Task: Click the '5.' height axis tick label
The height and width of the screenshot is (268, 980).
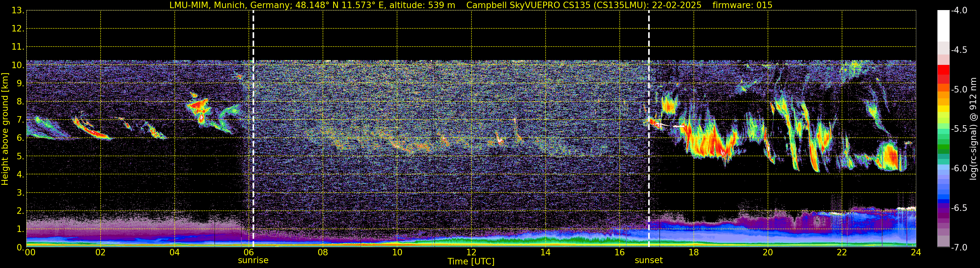Action: point(20,156)
